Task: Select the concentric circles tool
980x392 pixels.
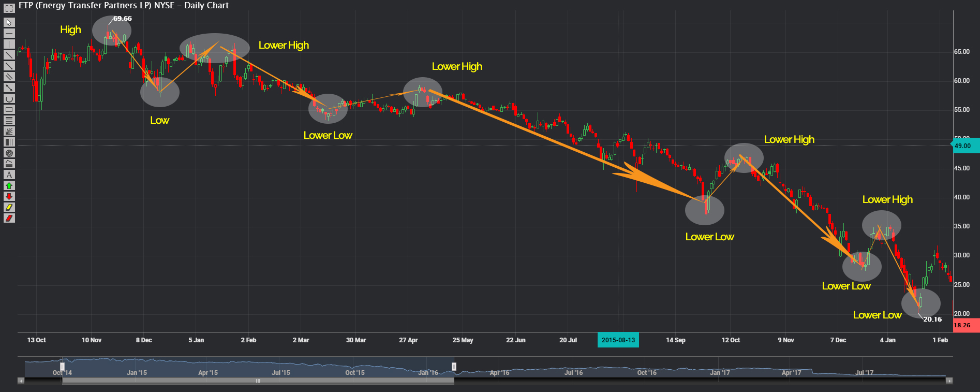Action: tap(9, 153)
